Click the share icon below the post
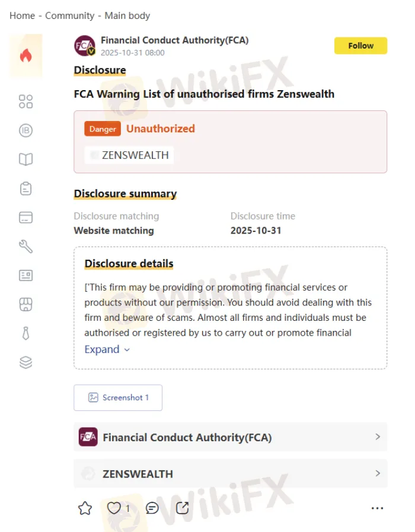Image resolution: width=415 pixels, height=532 pixels. (x=183, y=508)
